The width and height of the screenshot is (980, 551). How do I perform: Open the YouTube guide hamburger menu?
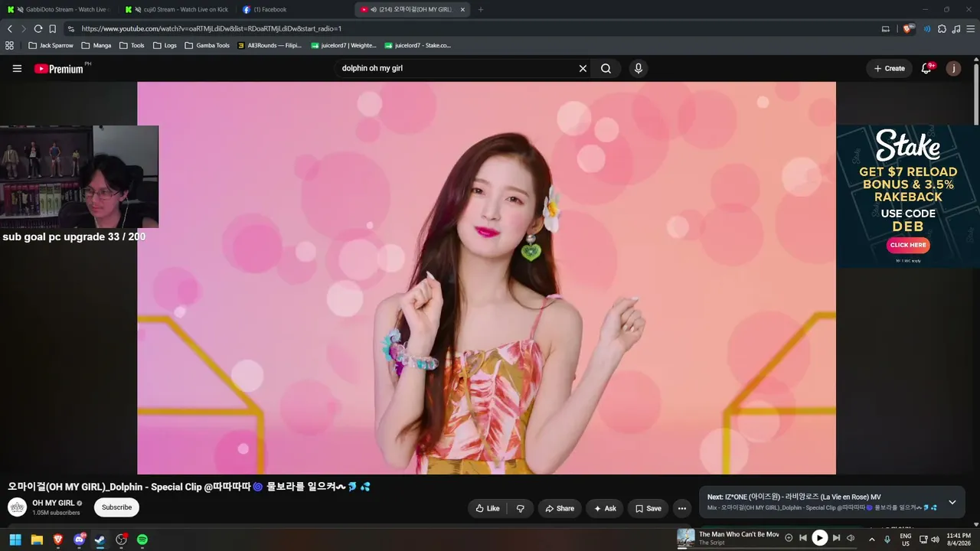(x=17, y=68)
